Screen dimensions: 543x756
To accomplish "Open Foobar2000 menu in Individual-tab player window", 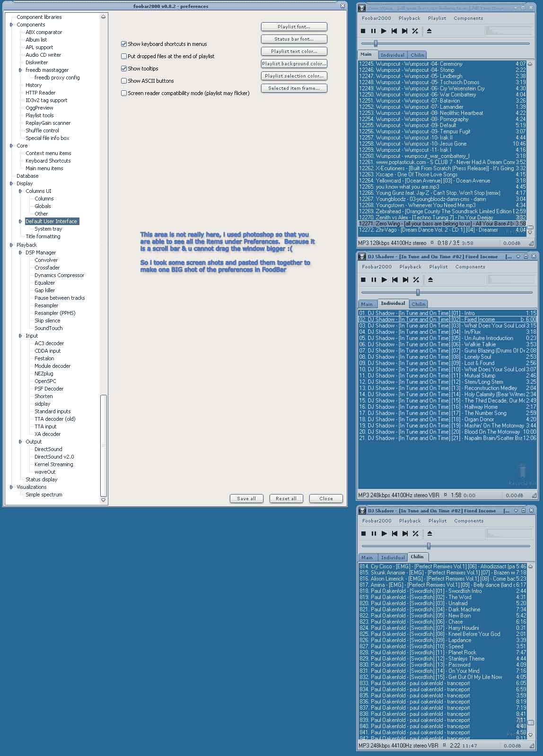I will coord(377,267).
